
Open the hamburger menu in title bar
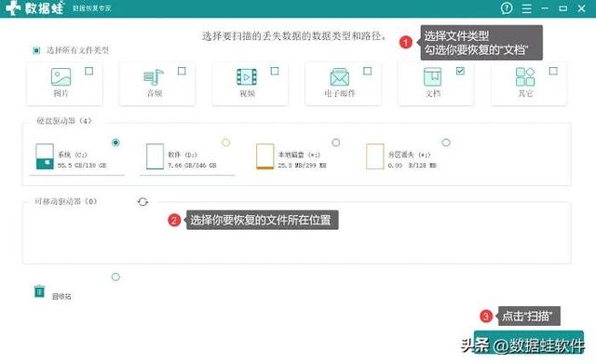tap(526, 8)
